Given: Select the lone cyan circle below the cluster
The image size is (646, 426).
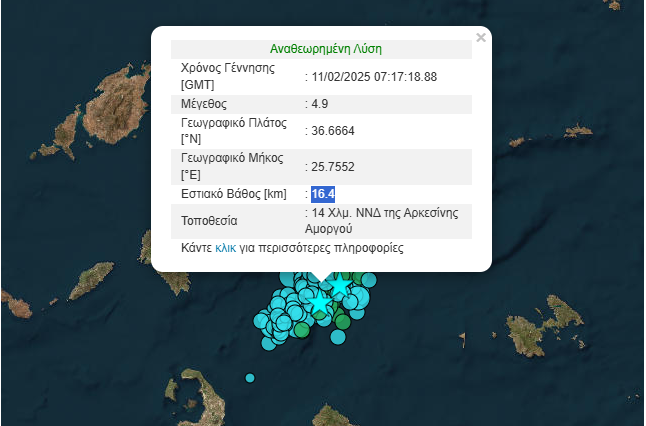Looking at the screenshot, I should [338, 337].
